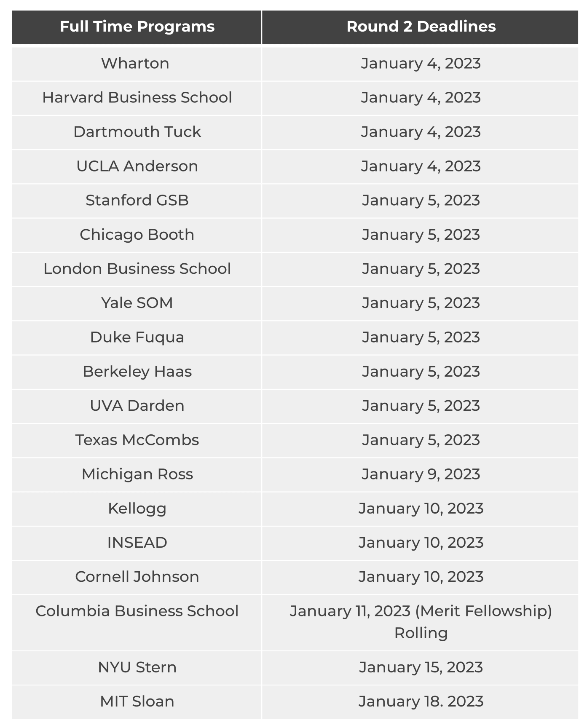Image resolution: width=587 pixels, height=728 pixels.
Task: Select the Stanford GSB cell
Action: pyautogui.click(x=137, y=200)
